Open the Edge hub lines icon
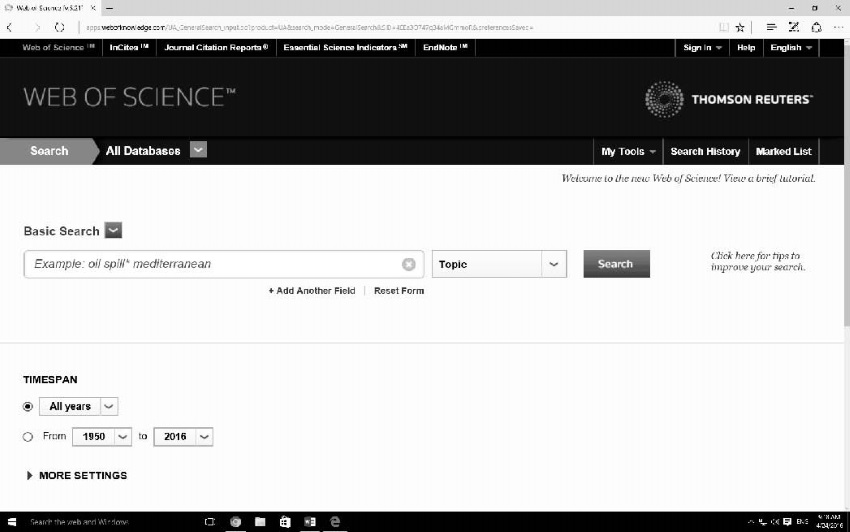The width and height of the screenshot is (850, 532). [771, 27]
